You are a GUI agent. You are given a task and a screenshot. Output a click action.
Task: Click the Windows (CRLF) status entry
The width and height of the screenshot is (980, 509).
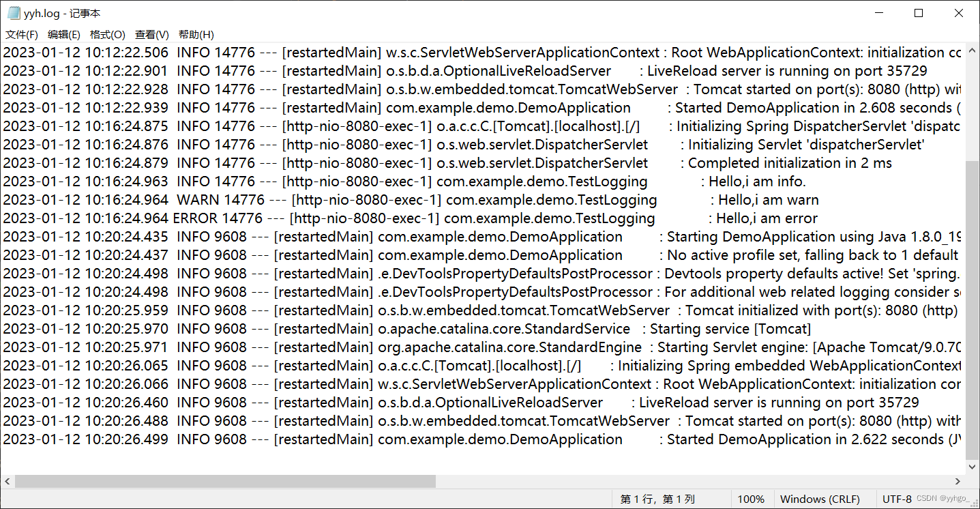click(x=820, y=499)
